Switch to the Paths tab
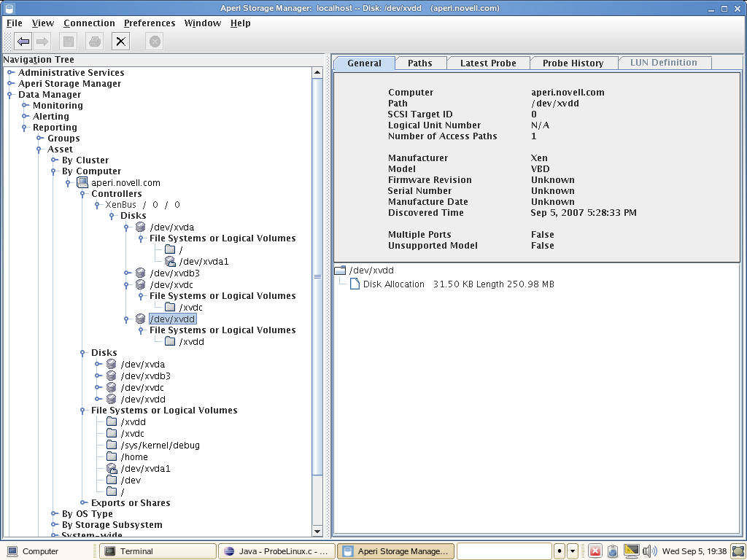The width and height of the screenshot is (747, 560). (419, 63)
